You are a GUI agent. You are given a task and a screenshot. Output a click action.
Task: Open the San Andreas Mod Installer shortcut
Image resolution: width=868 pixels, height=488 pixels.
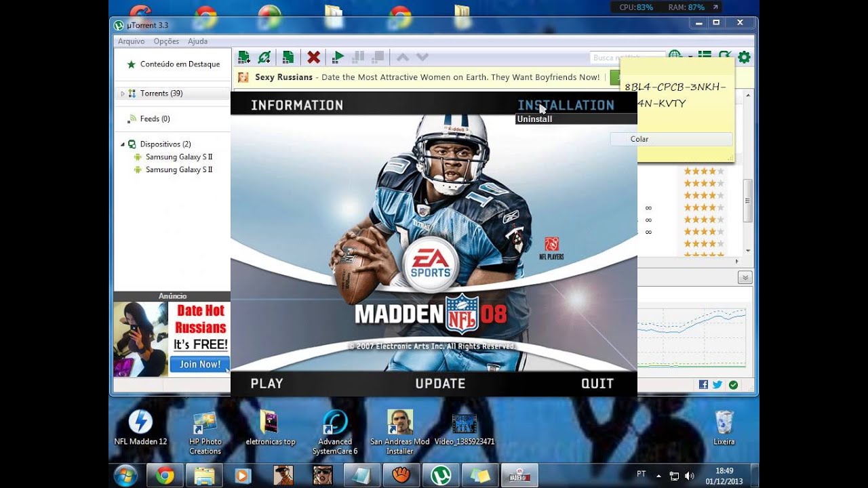(x=400, y=432)
